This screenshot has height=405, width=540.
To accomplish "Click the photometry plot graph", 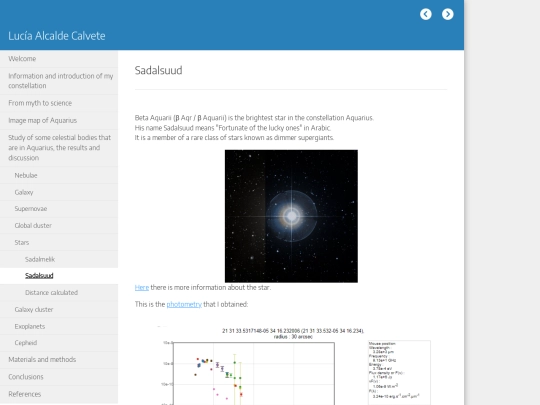I will click(x=254, y=374).
